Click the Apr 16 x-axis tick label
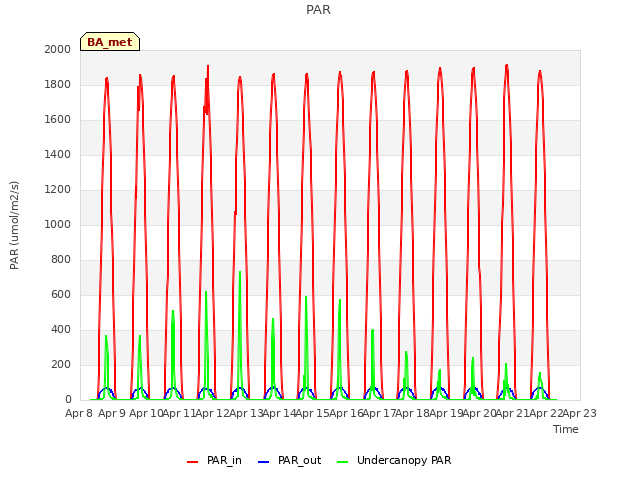The width and height of the screenshot is (640, 480). pos(346,413)
